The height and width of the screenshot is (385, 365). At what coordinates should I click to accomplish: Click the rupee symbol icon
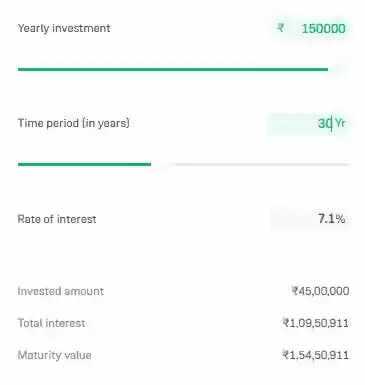[x=280, y=28]
